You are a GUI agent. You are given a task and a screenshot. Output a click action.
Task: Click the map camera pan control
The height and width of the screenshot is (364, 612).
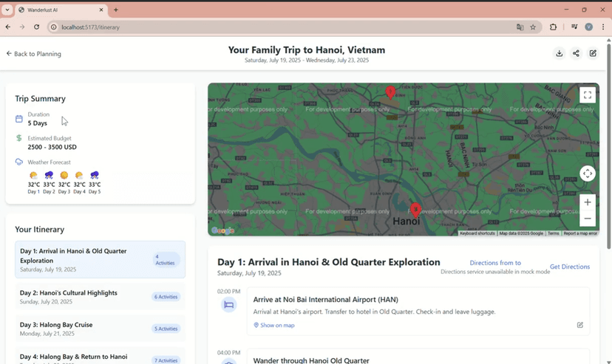click(587, 174)
